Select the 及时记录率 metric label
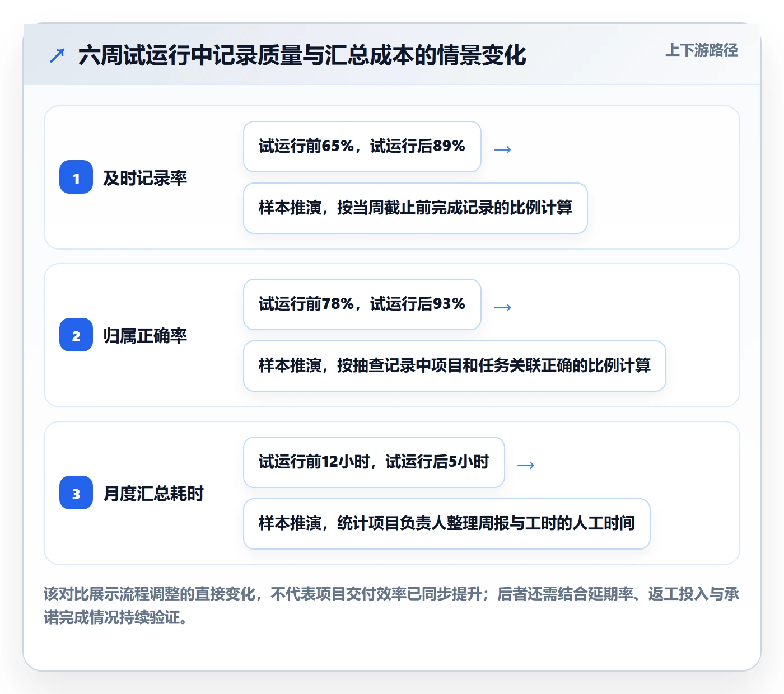The image size is (784, 694). point(145,178)
